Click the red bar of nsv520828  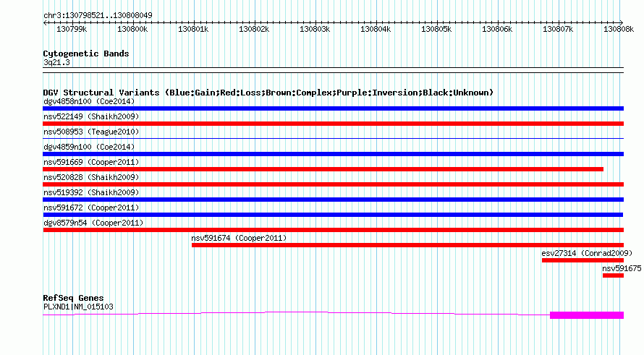pyautogui.click(x=333, y=184)
